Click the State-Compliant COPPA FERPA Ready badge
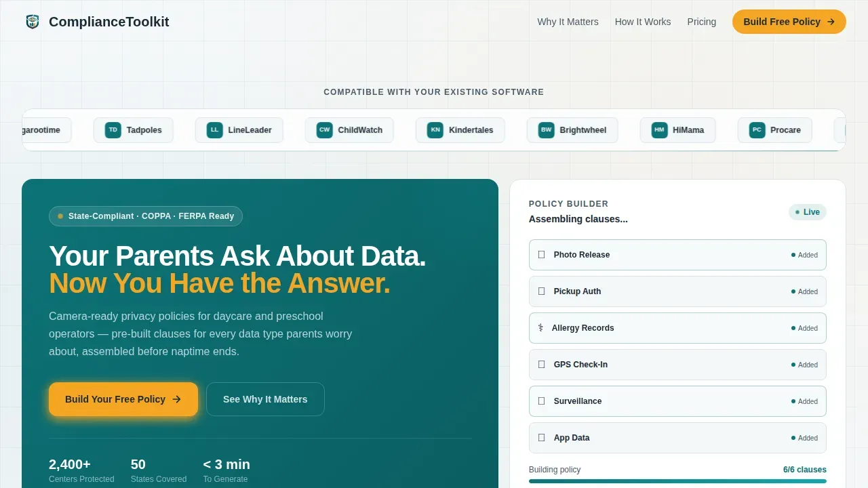Screen dimensions: 868x488 pos(146,216)
